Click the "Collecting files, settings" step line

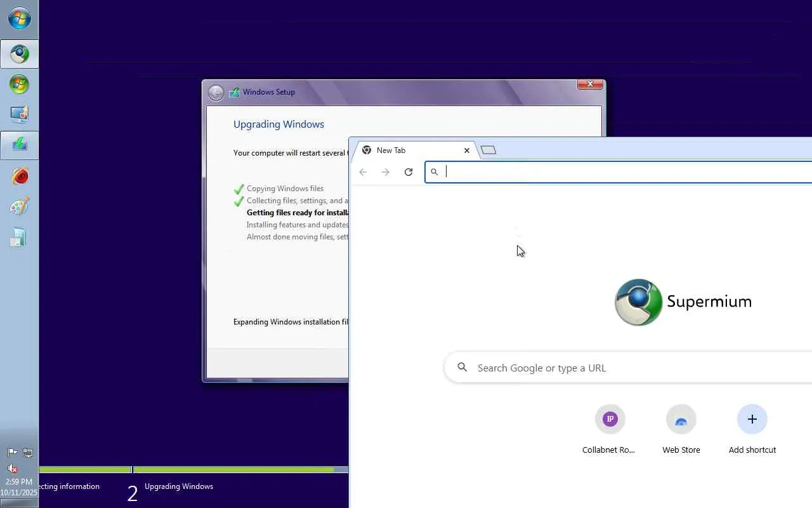coord(298,201)
